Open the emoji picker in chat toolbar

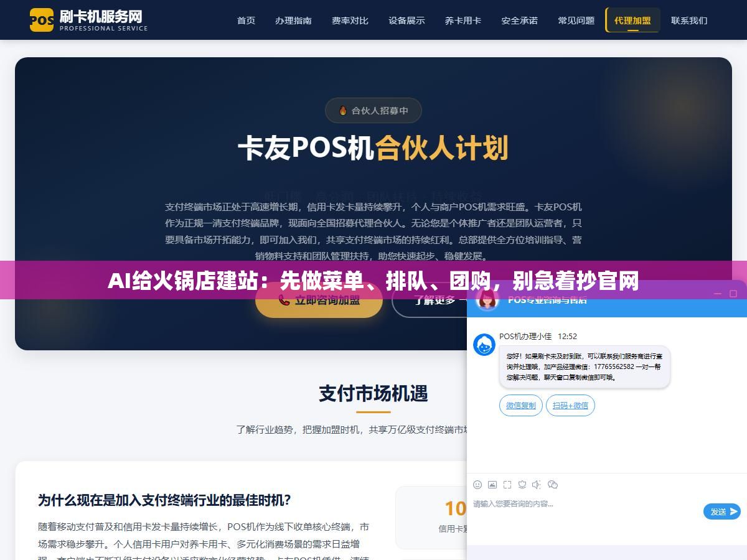pos(477,485)
